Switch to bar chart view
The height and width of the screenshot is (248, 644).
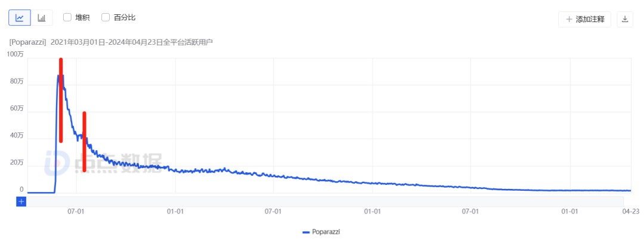(42, 18)
